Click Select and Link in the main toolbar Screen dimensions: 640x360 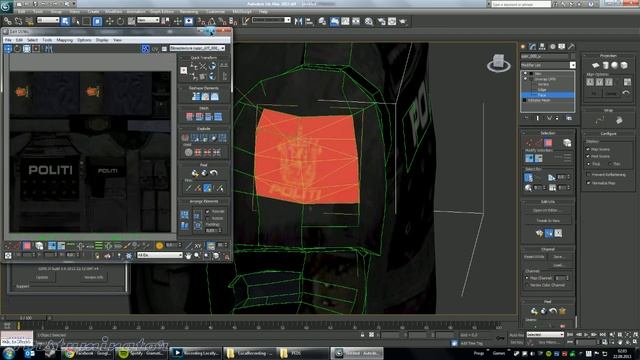point(8,21)
